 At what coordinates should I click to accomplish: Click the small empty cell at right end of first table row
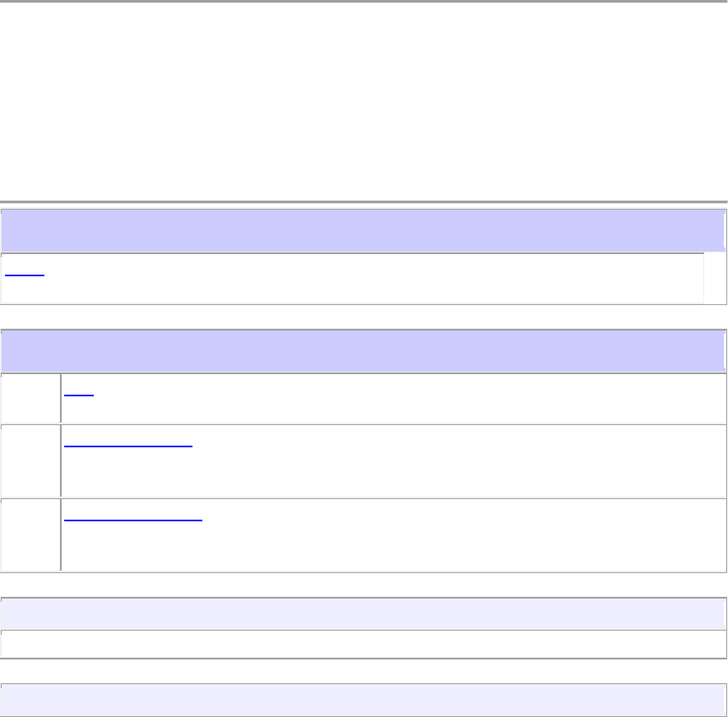[714, 280]
